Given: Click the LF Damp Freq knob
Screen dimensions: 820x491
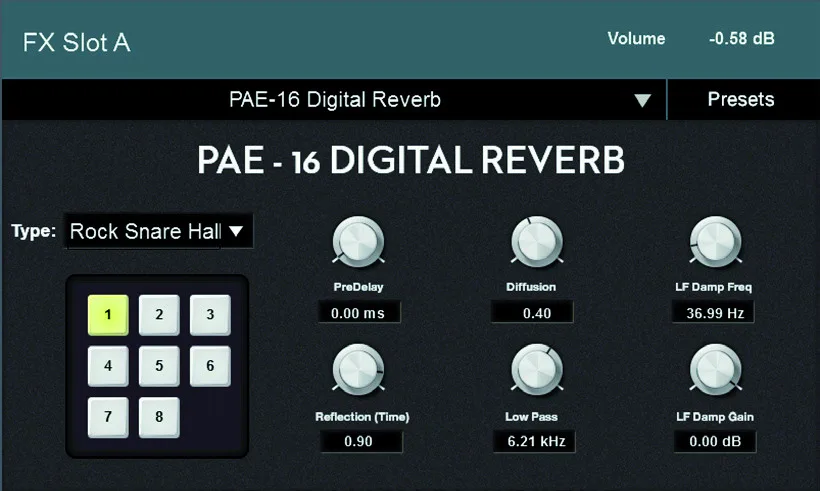Looking at the screenshot, I should point(715,242).
